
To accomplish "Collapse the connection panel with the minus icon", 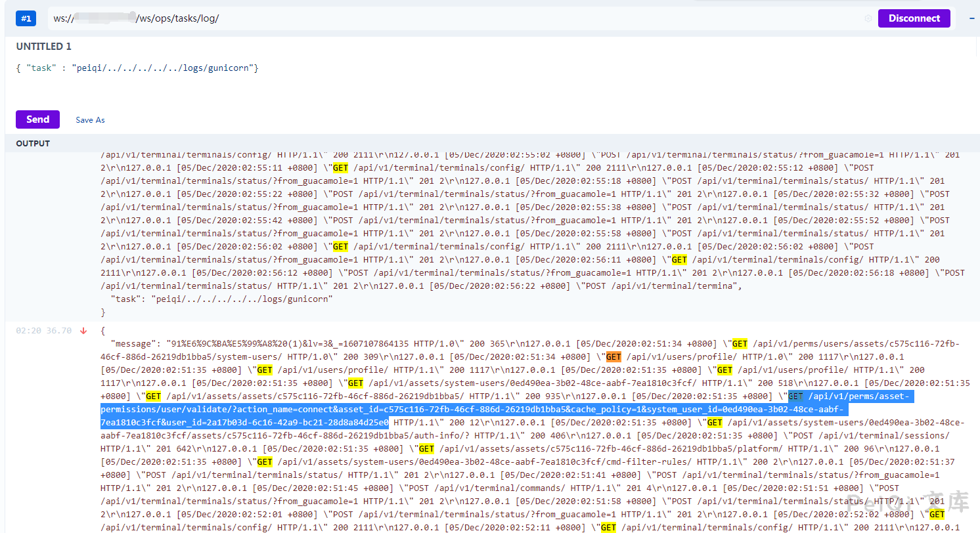I will (x=971, y=18).
